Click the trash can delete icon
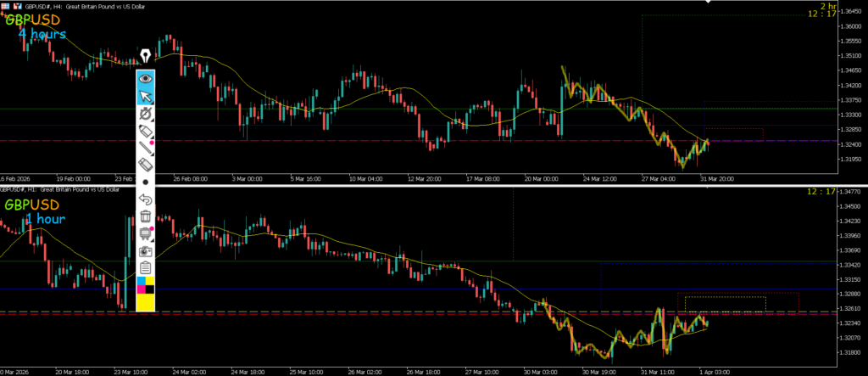868x376 pixels. [146, 216]
